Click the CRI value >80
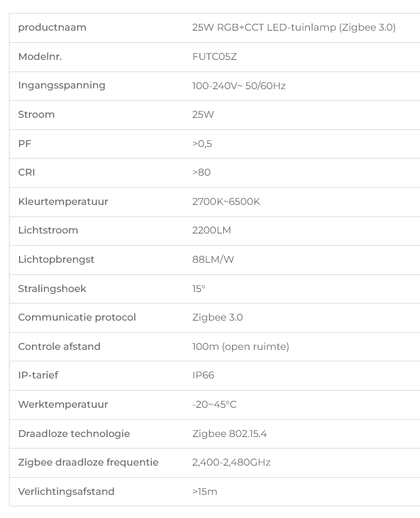The height and width of the screenshot is (518, 420). click(x=201, y=172)
